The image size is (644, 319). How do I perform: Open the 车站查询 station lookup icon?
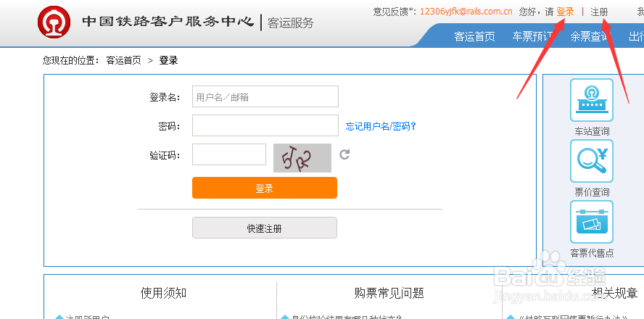[591, 100]
